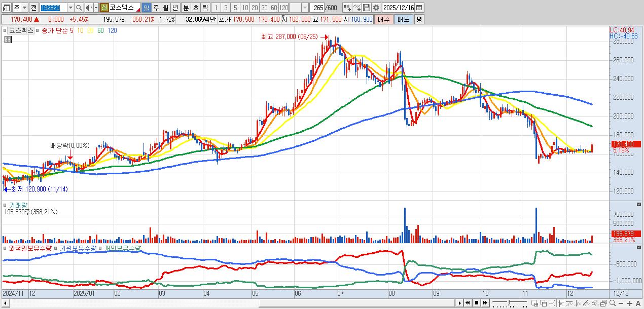Select the 주 weekly period tab

(x=155, y=8)
